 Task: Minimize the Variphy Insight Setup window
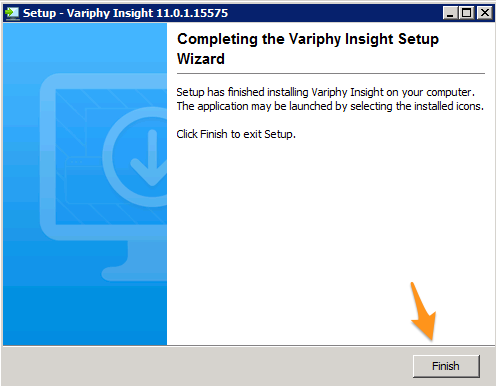tap(450, 13)
